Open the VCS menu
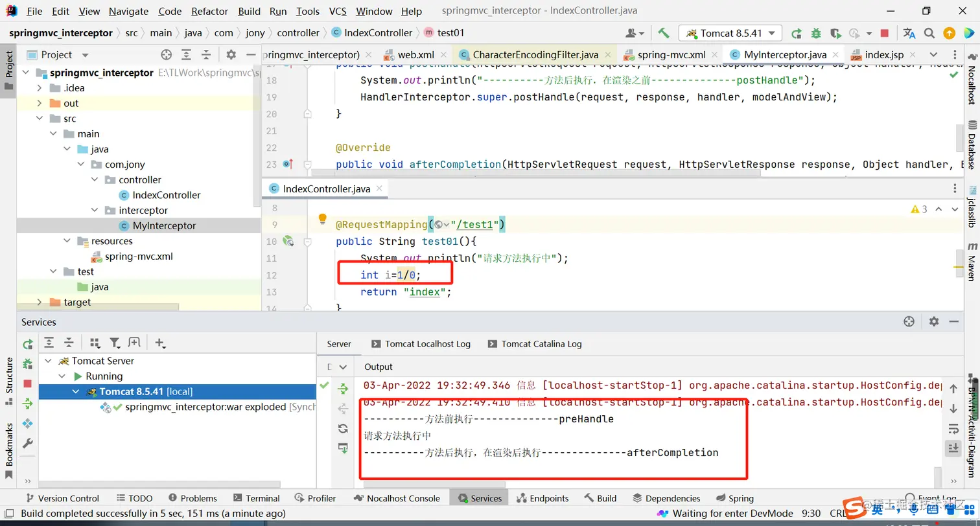The height and width of the screenshot is (526, 980). pyautogui.click(x=338, y=11)
